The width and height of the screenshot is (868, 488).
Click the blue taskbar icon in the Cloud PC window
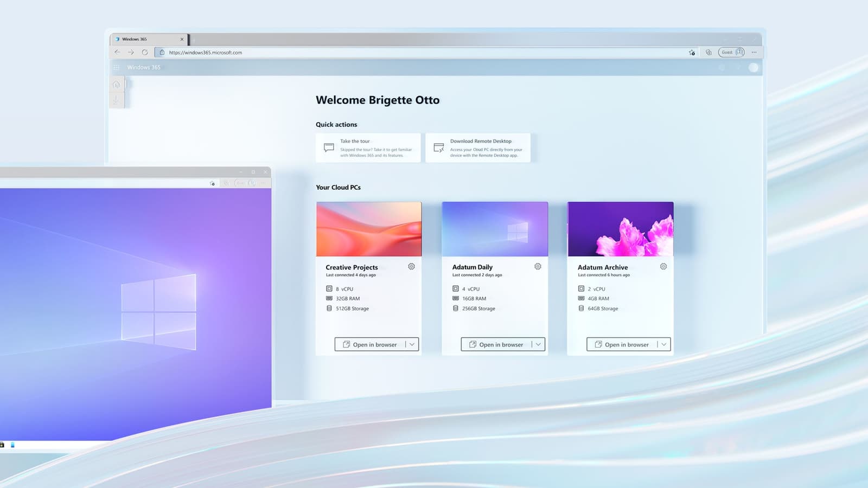[x=12, y=445]
